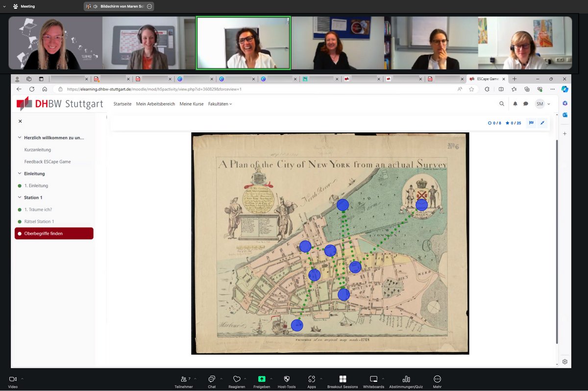Open Mein Arbeitsbereich

pos(155,104)
